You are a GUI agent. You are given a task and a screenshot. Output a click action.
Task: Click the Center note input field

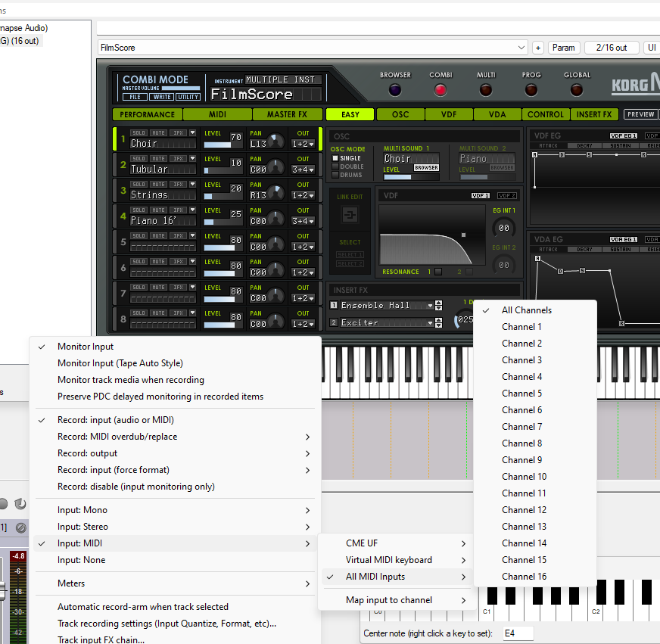pos(518,633)
